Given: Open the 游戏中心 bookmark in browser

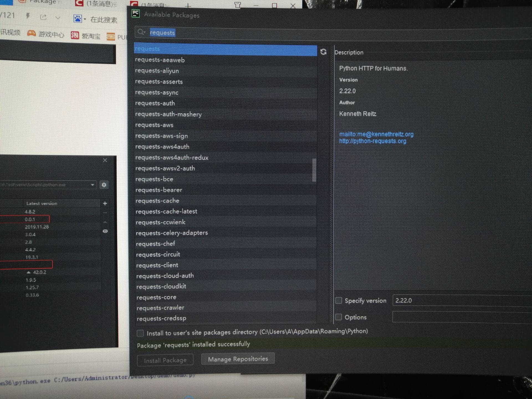Looking at the screenshot, I should [46, 34].
